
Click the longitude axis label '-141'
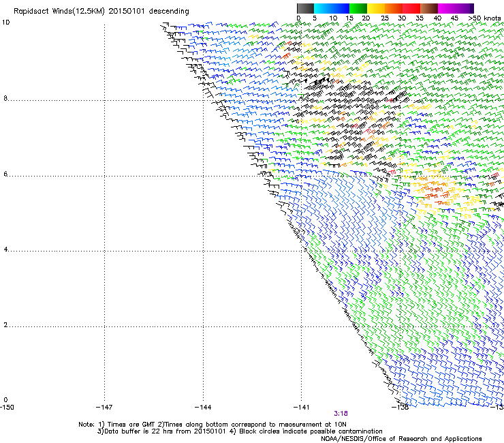coord(301,408)
